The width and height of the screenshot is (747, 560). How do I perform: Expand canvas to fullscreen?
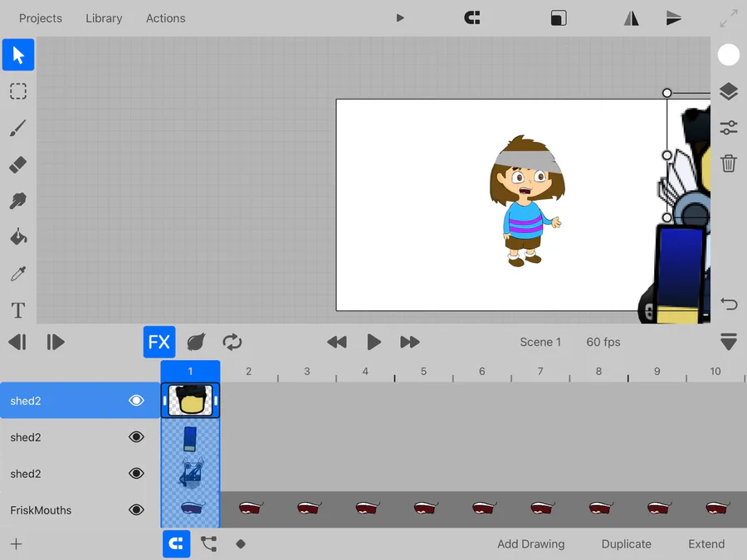click(x=729, y=18)
